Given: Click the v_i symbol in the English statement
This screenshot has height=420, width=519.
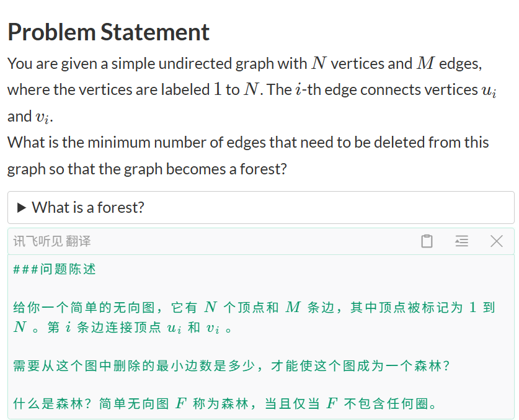Looking at the screenshot, I should (43, 117).
